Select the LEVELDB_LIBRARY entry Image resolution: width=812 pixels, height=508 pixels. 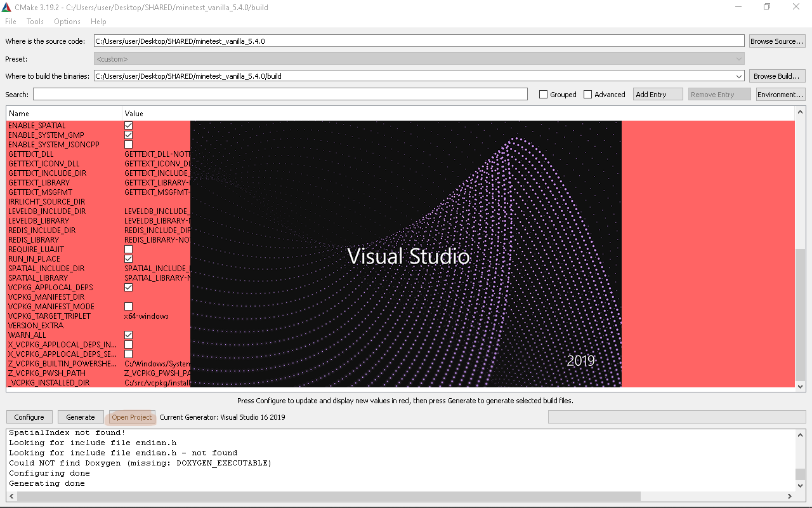coord(38,221)
